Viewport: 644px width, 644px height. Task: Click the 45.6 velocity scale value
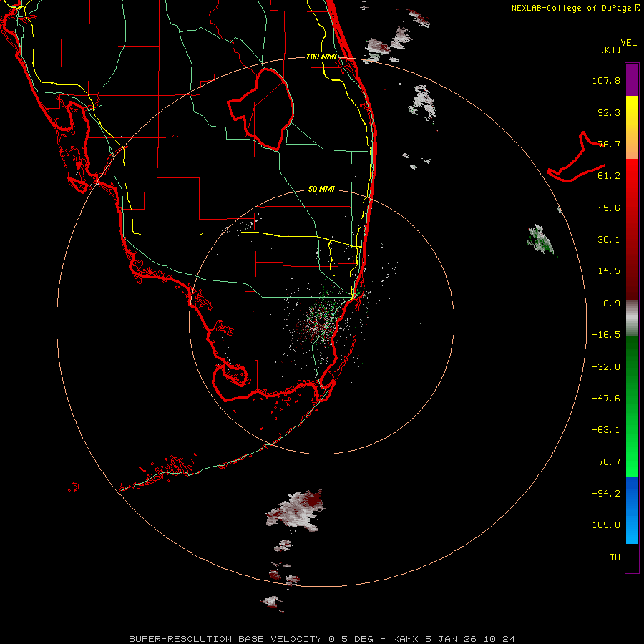[x=609, y=208]
